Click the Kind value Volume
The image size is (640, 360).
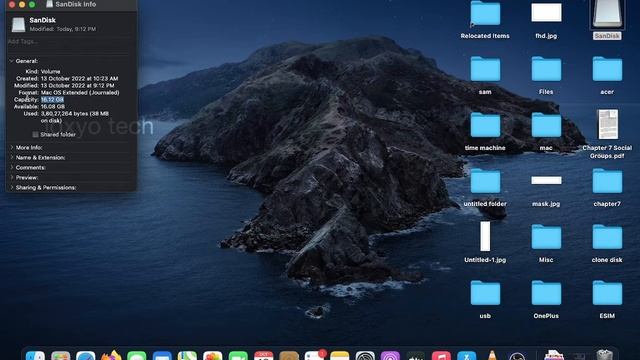point(51,71)
